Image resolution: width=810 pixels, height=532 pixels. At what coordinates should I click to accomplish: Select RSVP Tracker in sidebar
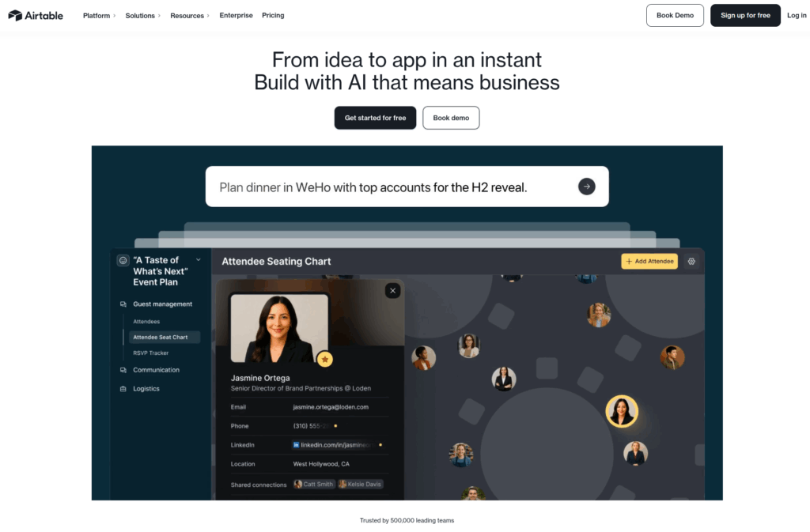tap(151, 353)
